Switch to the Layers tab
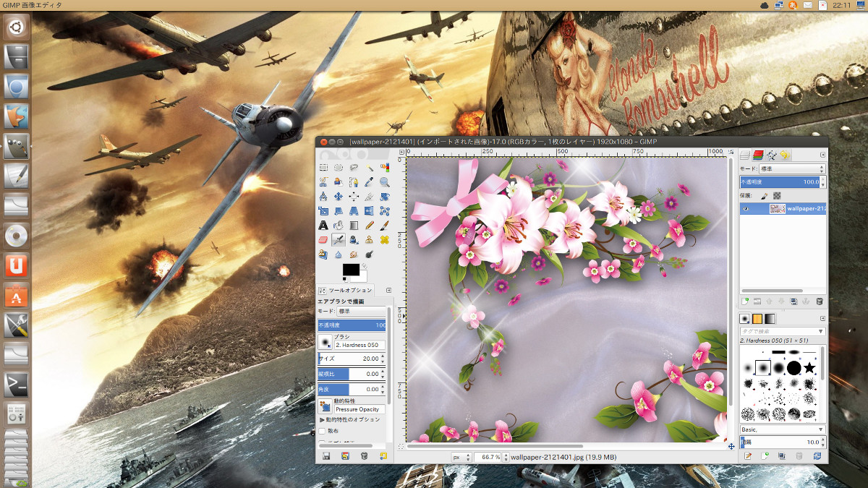Viewport: 868px width, 488px height. pyautogui.click(x=744, y=154)
